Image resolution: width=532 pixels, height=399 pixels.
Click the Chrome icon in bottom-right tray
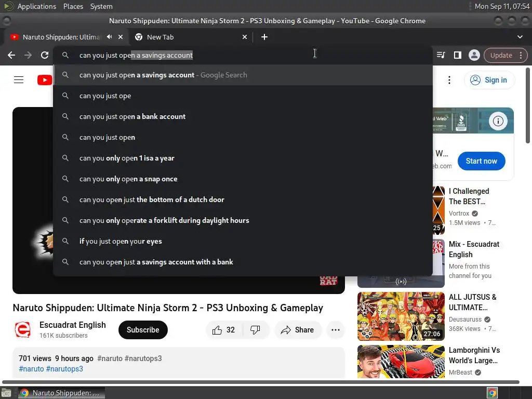[492, 393]
